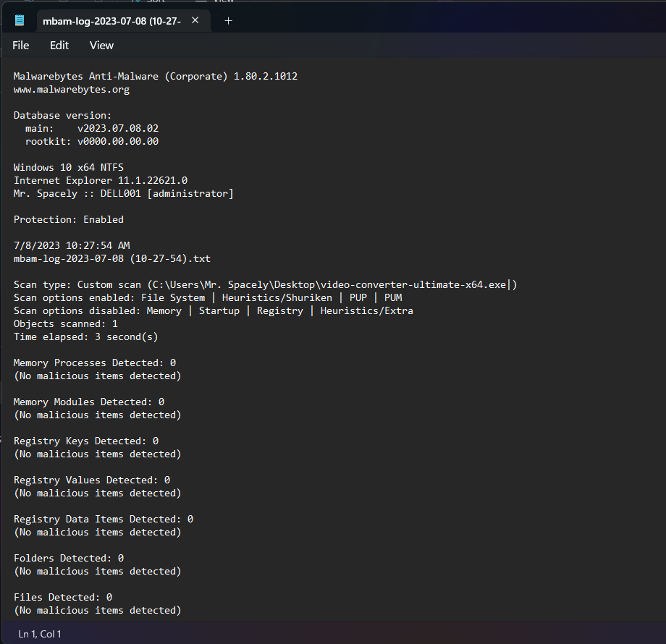666x644 pixels.
Task: Select the mbam-log-2023-07-08 tab
Action: (x=111, y=21)
